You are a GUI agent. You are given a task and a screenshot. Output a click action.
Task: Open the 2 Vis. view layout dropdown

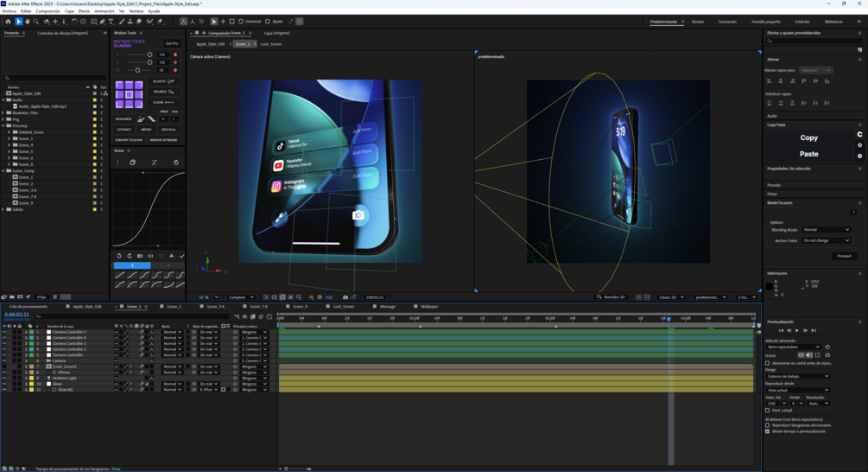tap(747, 297)
